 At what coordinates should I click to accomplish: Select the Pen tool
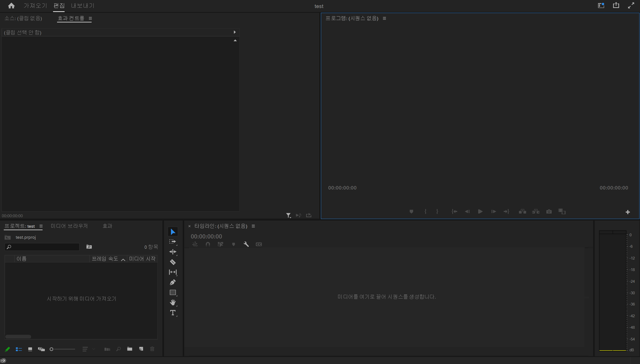point(173,282)
